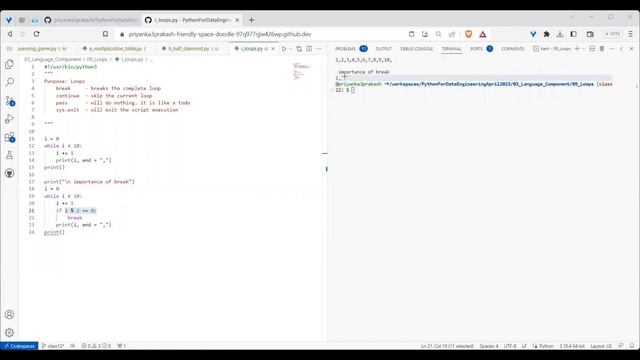Switch to the OUTPUT panel tab
The image size is (640, 360).
383,49
